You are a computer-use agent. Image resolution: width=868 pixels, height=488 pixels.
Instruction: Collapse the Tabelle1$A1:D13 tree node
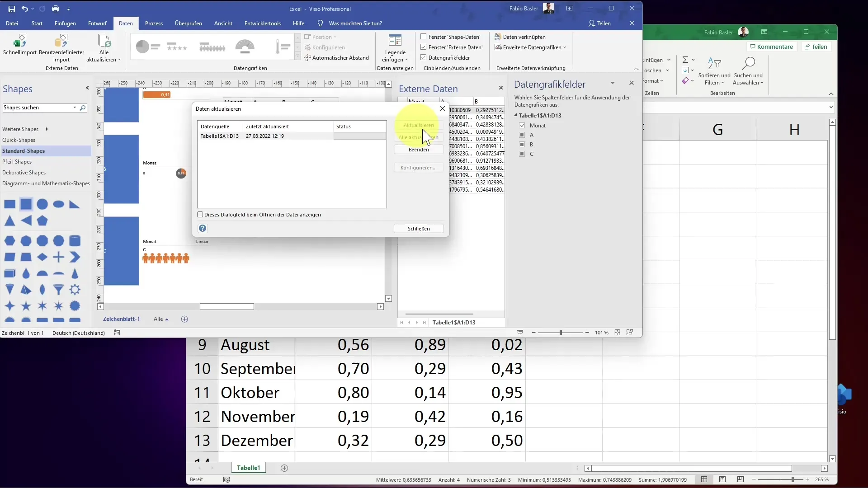tap(516, 116)
